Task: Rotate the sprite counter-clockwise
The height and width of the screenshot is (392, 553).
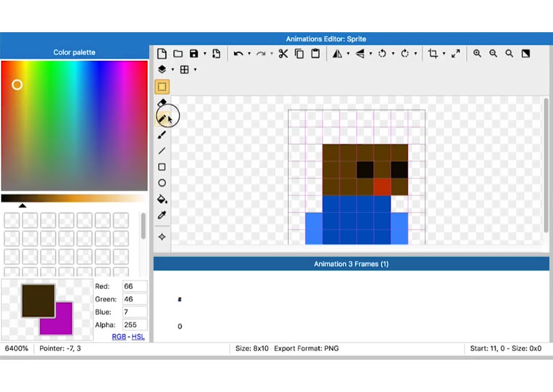Action: 382,54
